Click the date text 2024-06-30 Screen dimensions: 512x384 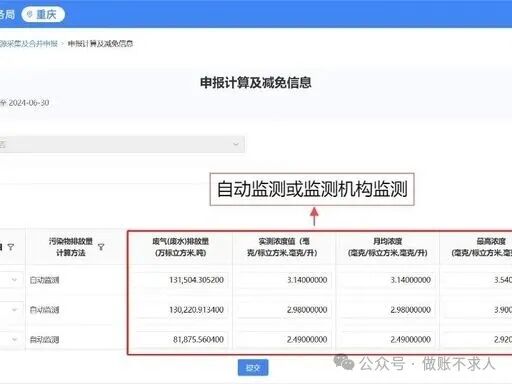[29, 103]
